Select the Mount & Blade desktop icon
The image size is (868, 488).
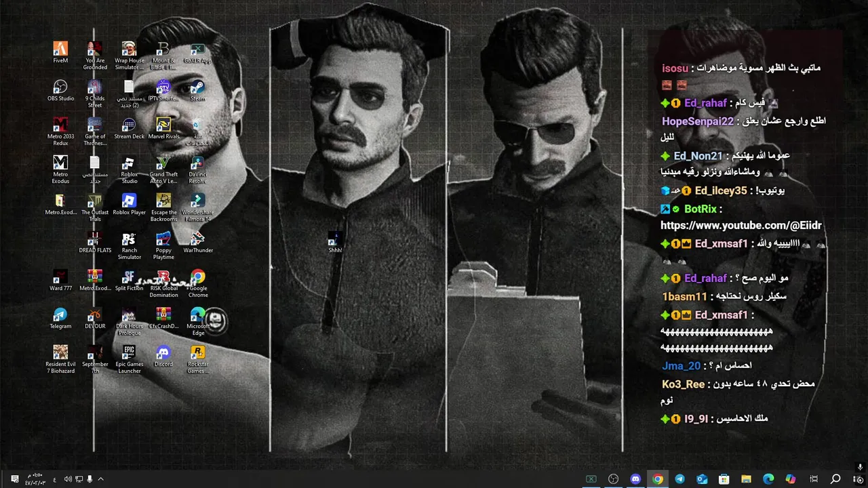point(163,56)
